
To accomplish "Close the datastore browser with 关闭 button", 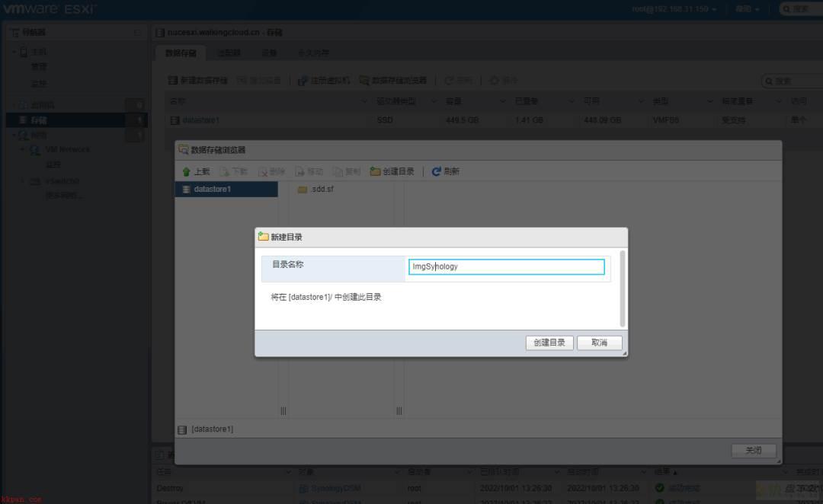I will pyautogui.click(x=753, y=450).
